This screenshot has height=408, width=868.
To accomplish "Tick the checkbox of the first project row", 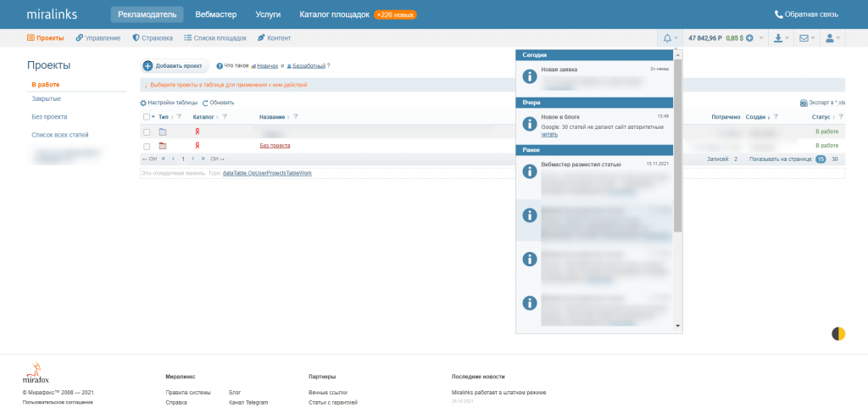I will 147,132.
